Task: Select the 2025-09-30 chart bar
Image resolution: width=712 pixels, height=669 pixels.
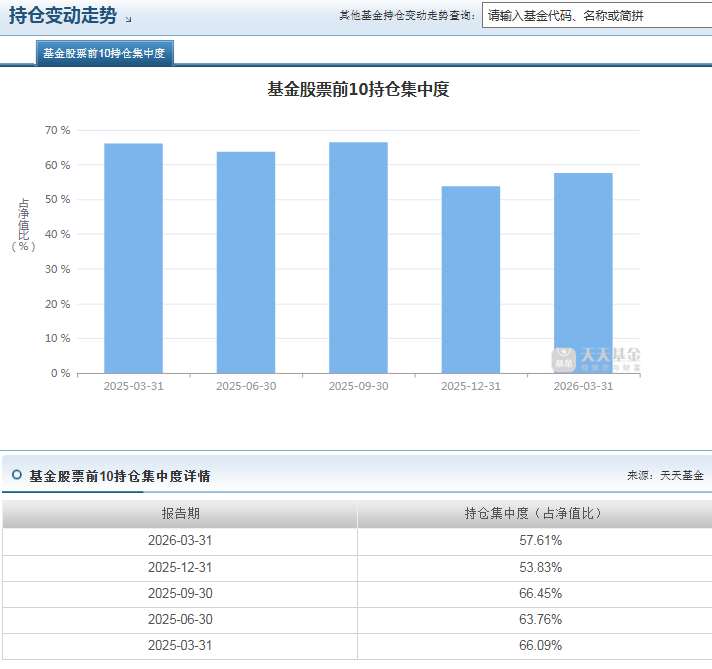Action: coord(358,258)
